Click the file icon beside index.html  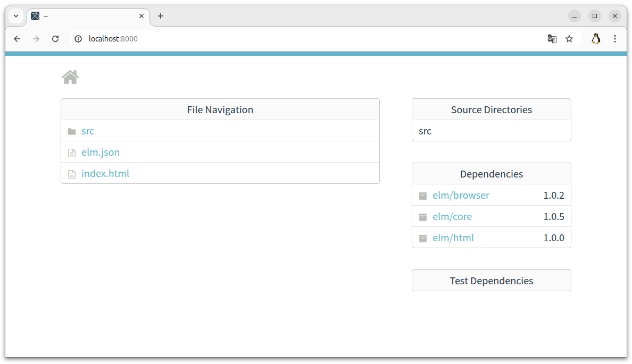tap(72, 174)
